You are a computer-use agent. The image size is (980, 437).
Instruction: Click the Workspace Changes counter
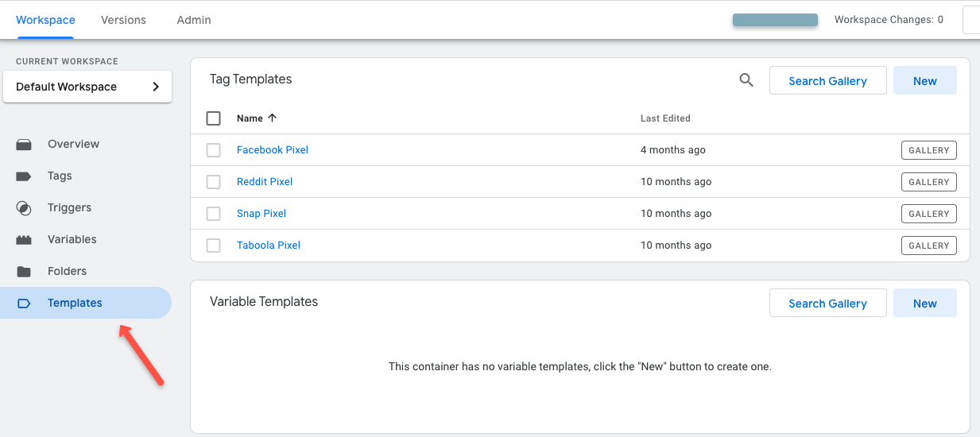(x=889, y=20)
